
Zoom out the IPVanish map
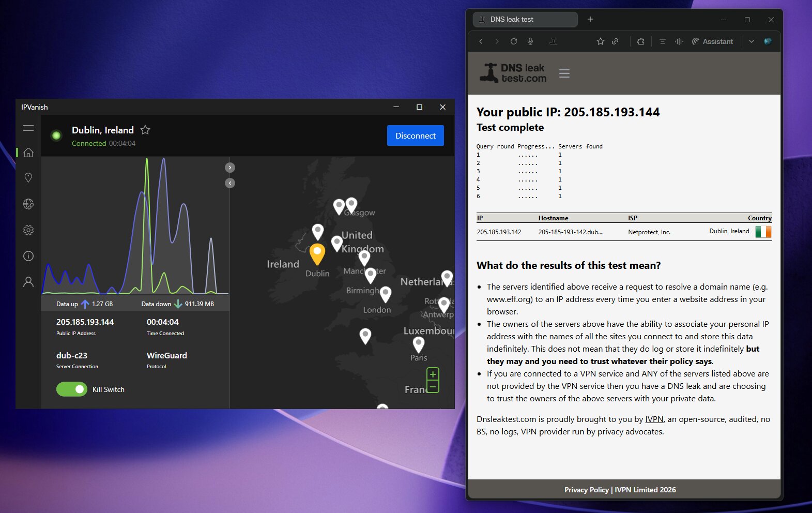[x=433, y=386]
